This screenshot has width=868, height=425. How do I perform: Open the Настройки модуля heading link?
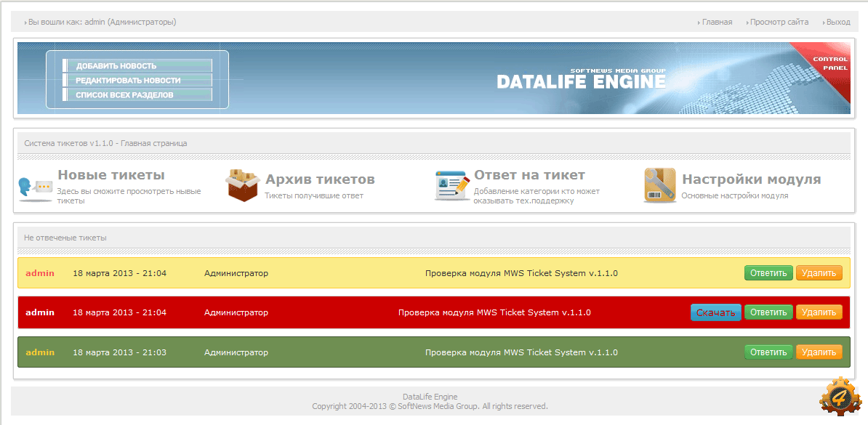pyautogui.click(x=751, y=179)
